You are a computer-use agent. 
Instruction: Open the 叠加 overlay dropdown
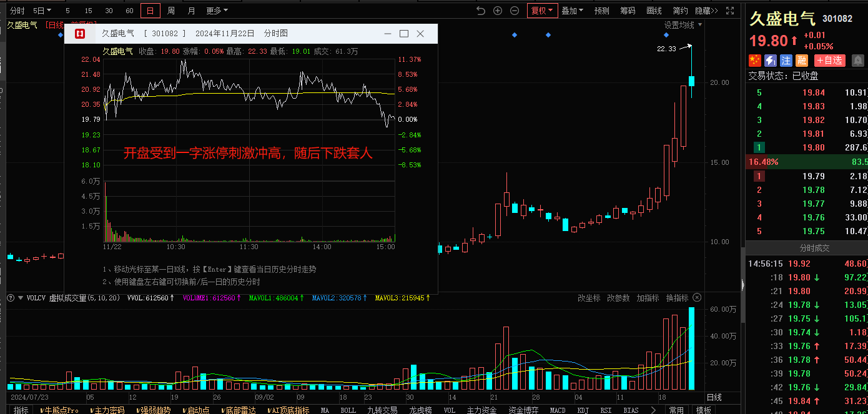572,11
